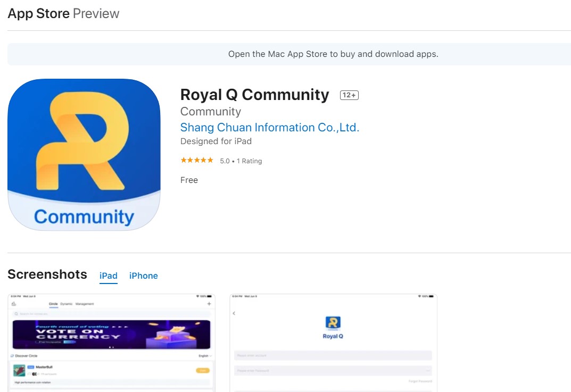Click the 'Royal Q Community' title

[x=254, y=95]
